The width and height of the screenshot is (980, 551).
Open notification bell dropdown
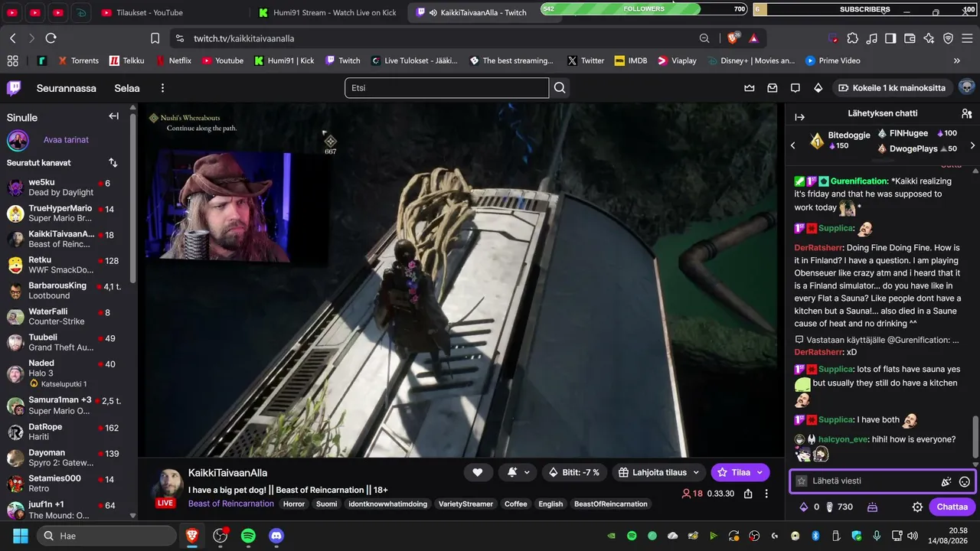(516, 472)
